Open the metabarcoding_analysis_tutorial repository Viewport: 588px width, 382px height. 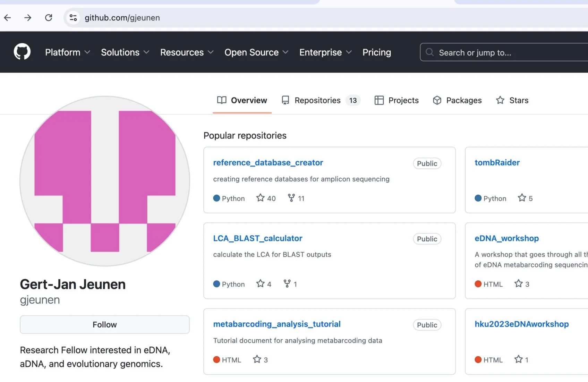point(277,324)
